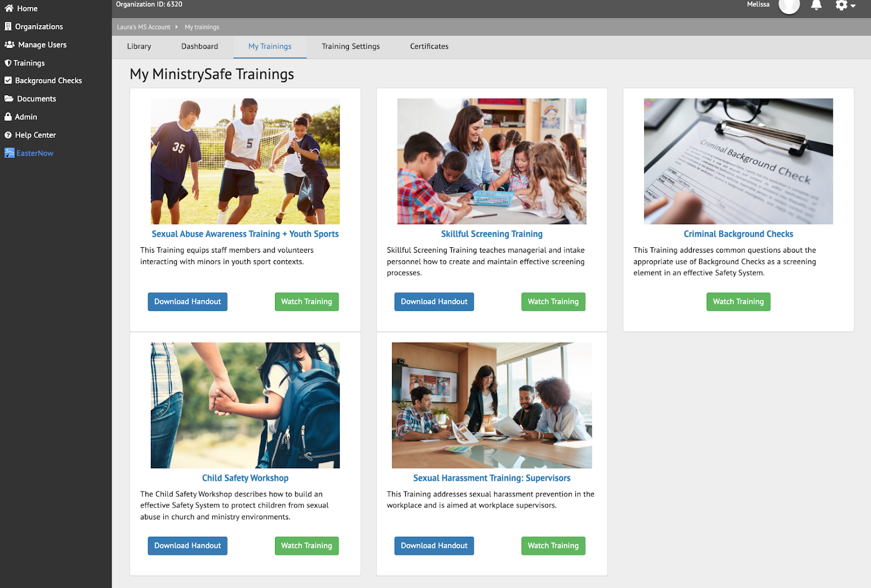The width and height of the screenshot is (871, 588).
Task: Watch the Criminal Background Checks training
Action: pyautogui.click(x=738, y=302)
